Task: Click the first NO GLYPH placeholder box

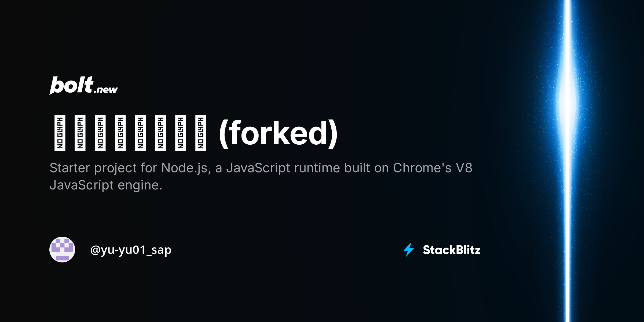Action: [x=60, y=133]
